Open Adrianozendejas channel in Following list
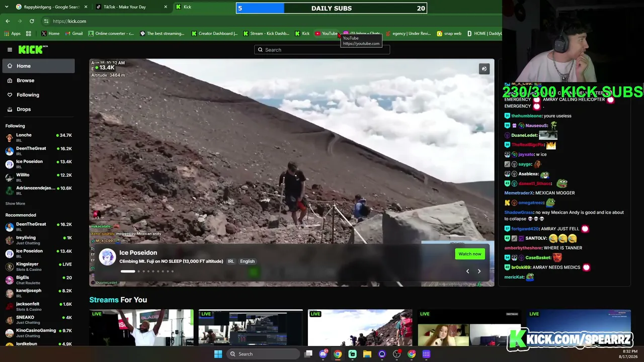644x362 pixels. [x=38, y=191]
